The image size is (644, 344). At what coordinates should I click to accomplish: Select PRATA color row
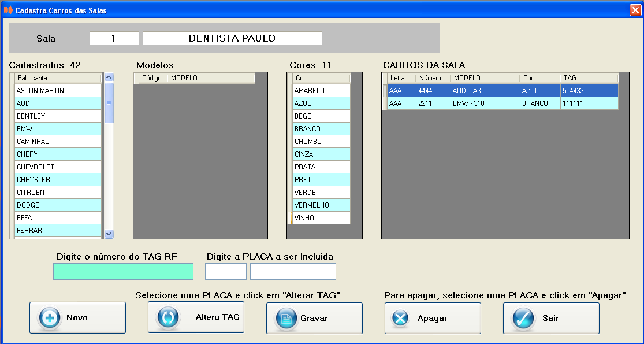click(321, 167)
